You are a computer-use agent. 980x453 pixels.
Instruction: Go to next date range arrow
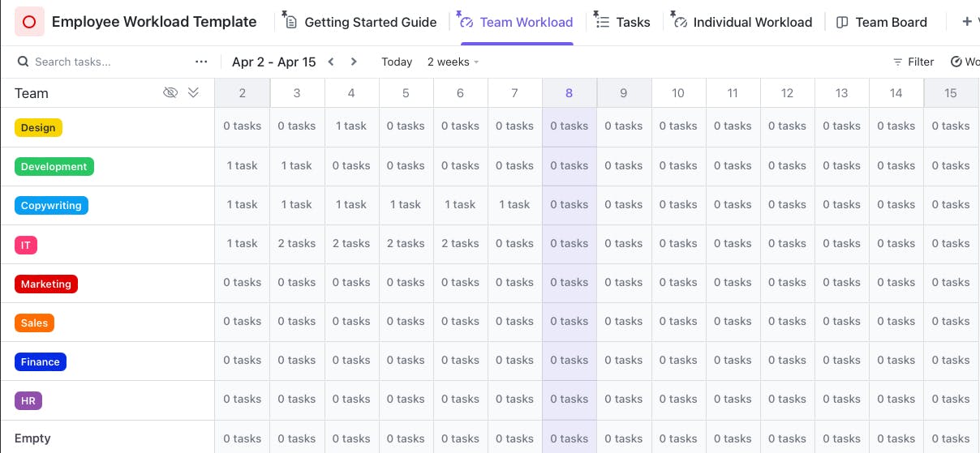(354, 62)
